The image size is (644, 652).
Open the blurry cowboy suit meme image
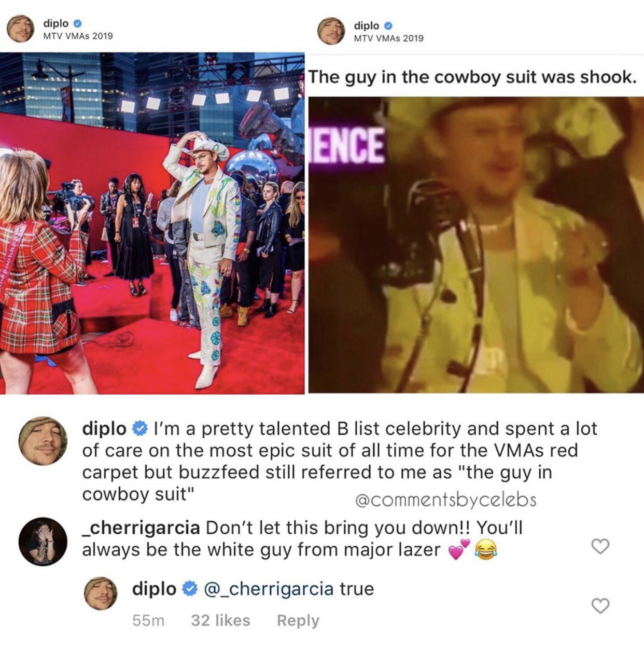click(476, 245)
